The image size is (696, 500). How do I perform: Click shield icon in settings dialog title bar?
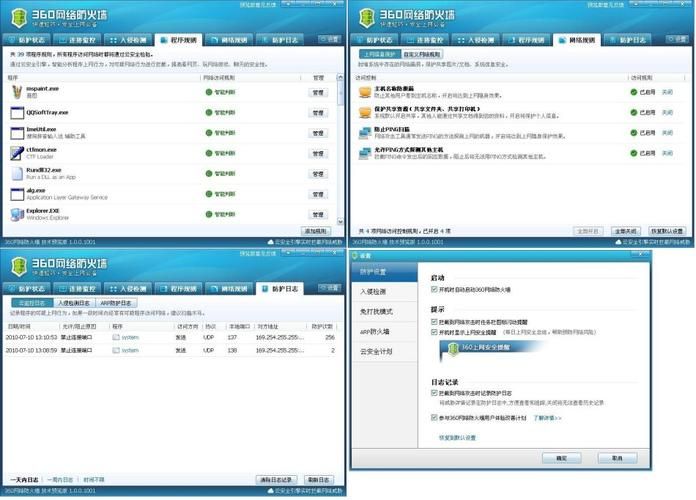(x=355, y=256)
